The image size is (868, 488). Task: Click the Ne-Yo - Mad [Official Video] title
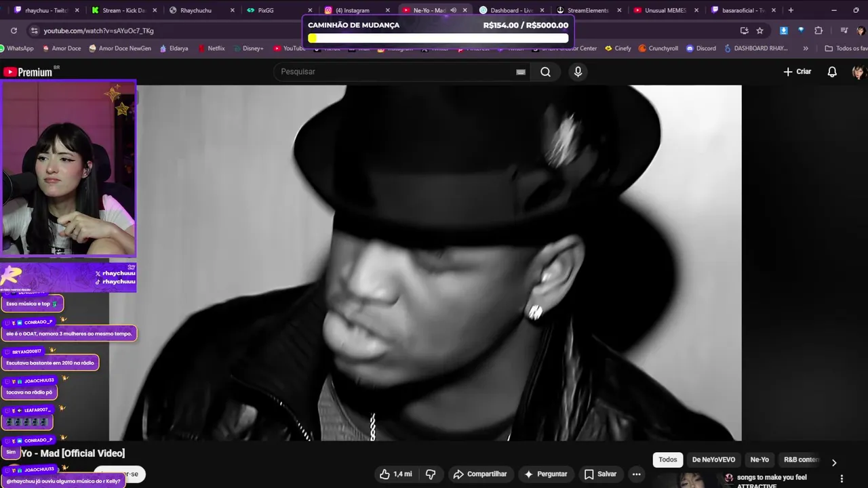(71, 453)
